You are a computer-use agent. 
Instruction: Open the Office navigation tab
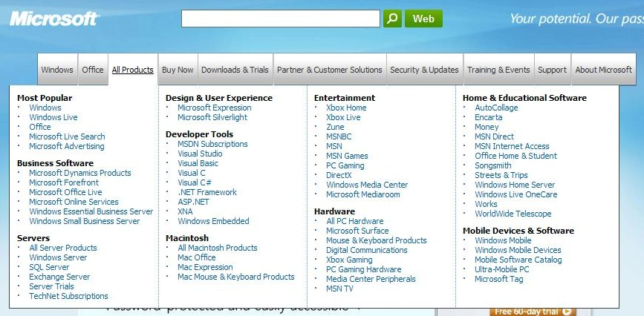tap(93, 70)
